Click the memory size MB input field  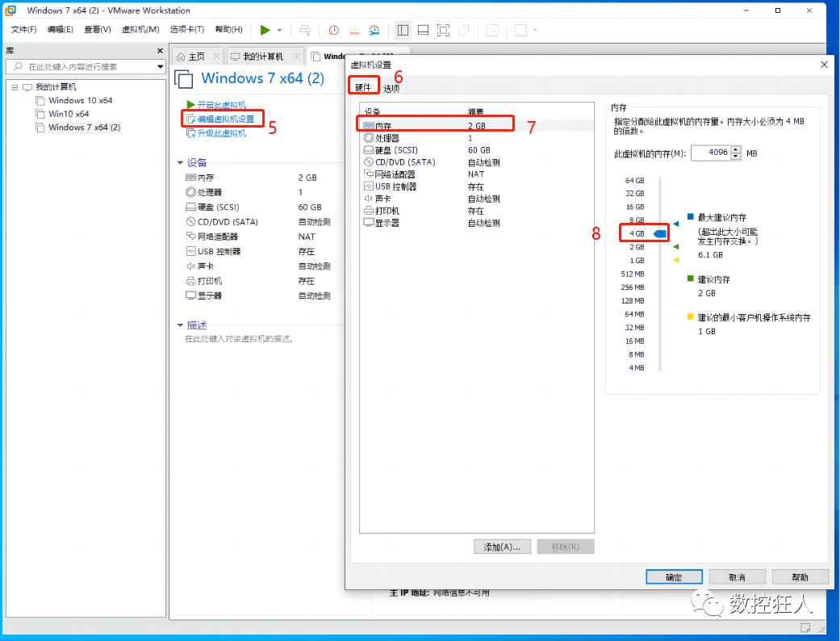711,153
